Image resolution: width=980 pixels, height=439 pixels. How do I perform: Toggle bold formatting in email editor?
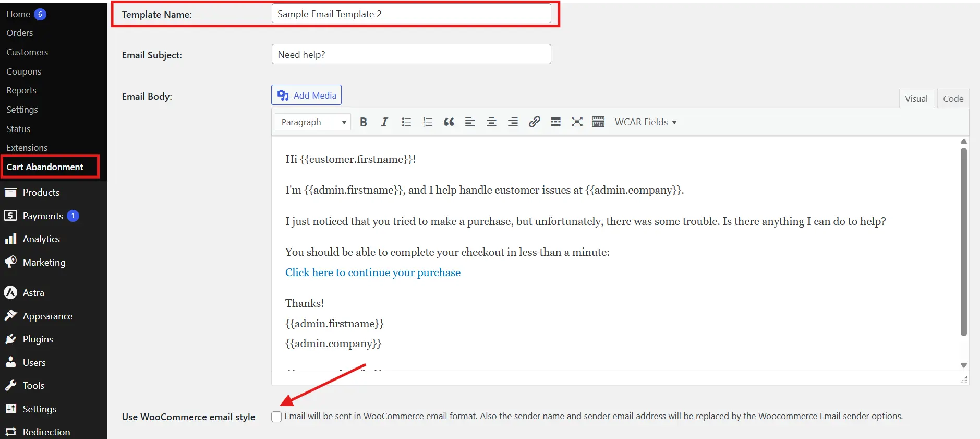coord(364,122)
